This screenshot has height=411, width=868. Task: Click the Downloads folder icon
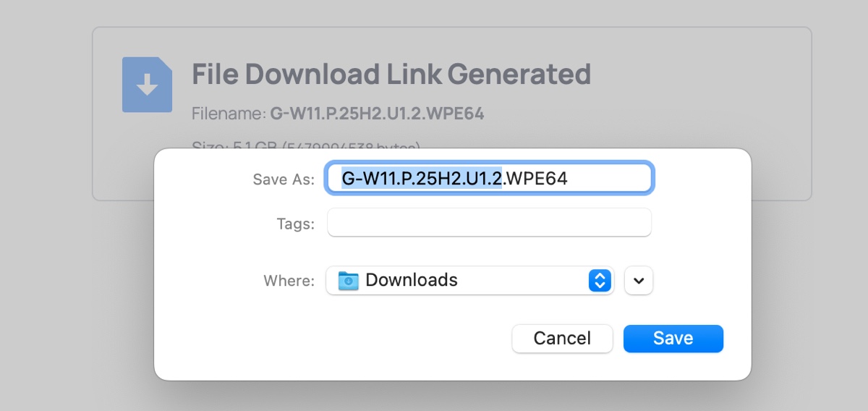tap(349, 280)
